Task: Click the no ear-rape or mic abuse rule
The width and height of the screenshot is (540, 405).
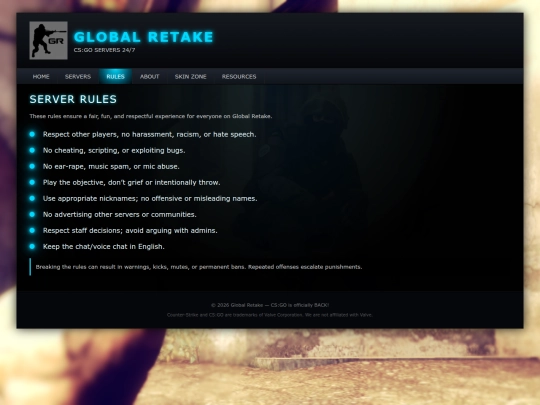Action: pos(111,166)
